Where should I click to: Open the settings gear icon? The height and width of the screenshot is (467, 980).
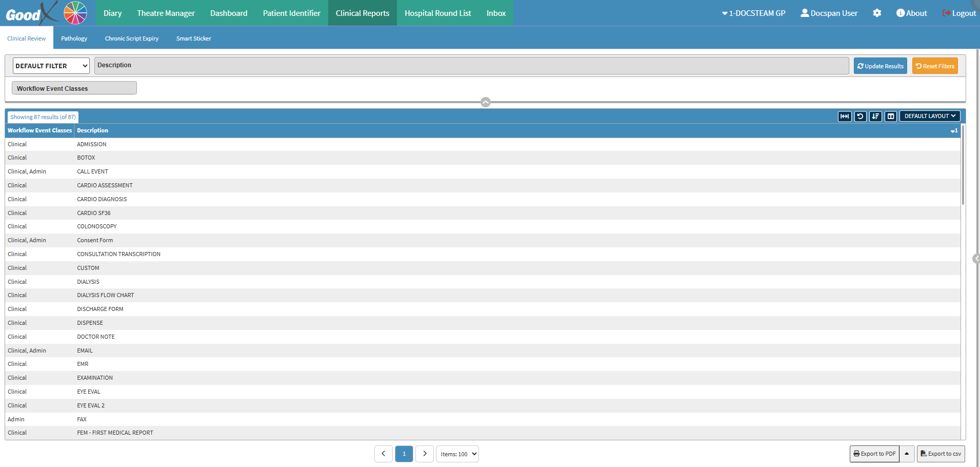click(x=877, y=13)
